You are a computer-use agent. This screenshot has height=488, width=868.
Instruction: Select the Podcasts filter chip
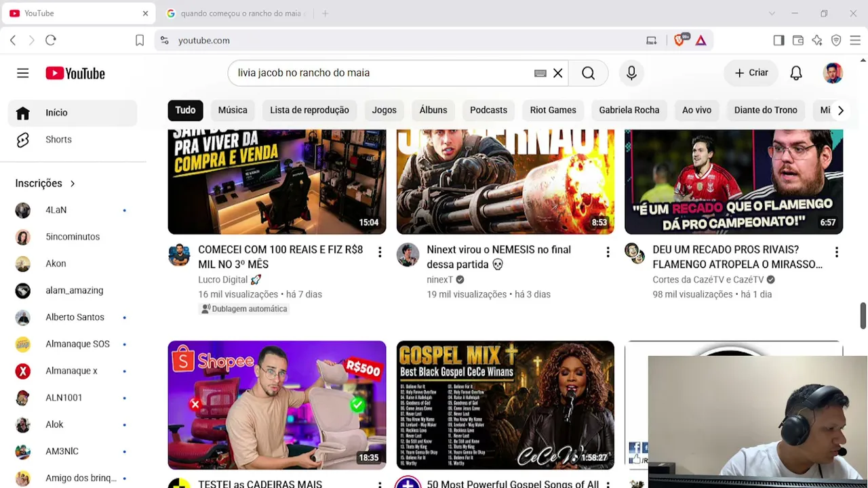tap(488, 110)
